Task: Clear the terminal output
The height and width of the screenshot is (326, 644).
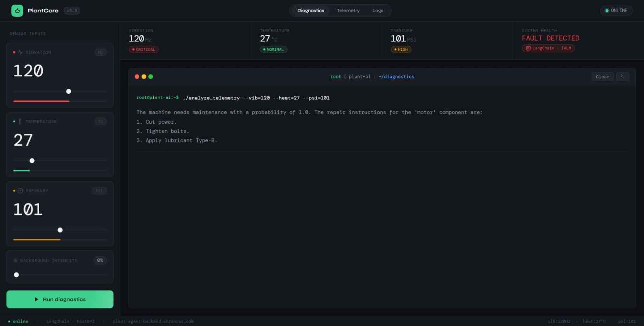Action: click(x=602, y=77)
